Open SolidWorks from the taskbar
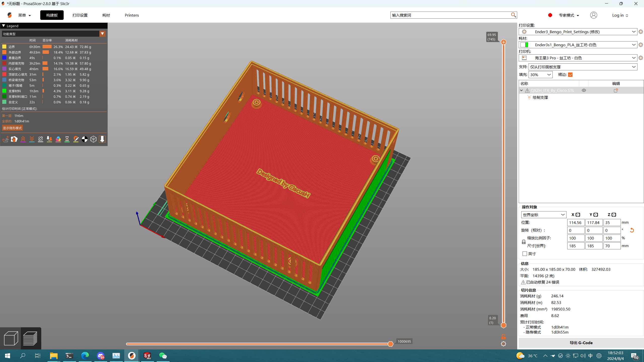The height and width of the screenshot is (362, 644). [147, 356]
